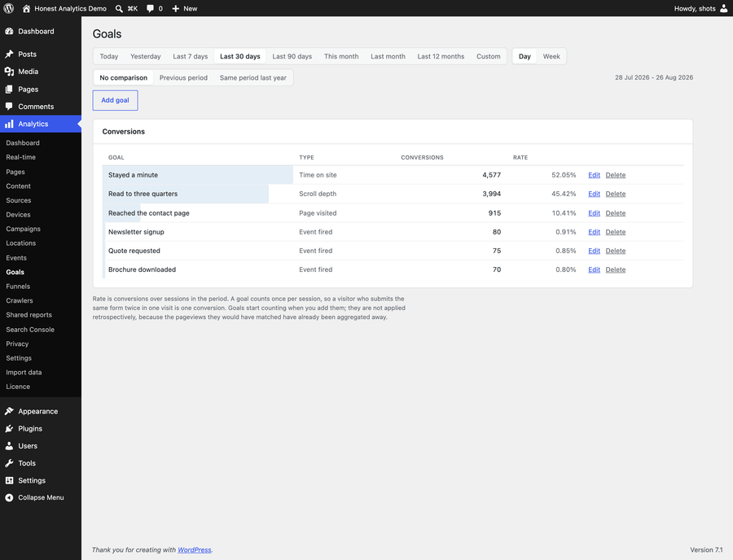The image size is (733, 560).
Task: Open Shared reports in Analytics submenu
Action: click(29, 315)
